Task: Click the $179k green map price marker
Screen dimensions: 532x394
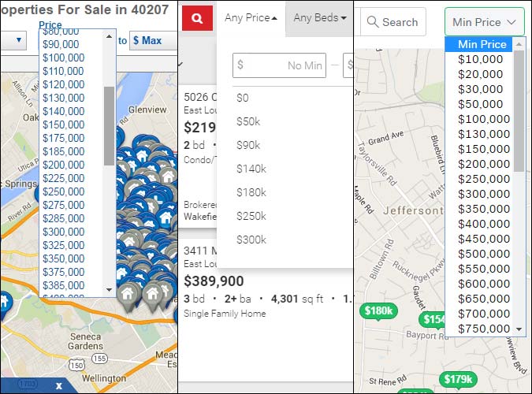Action: coord(456,381)
